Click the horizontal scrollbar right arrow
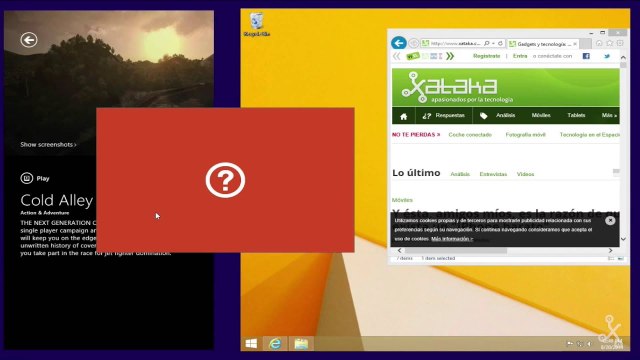This screenshot has width=640, height=360. tap(610, 251)
